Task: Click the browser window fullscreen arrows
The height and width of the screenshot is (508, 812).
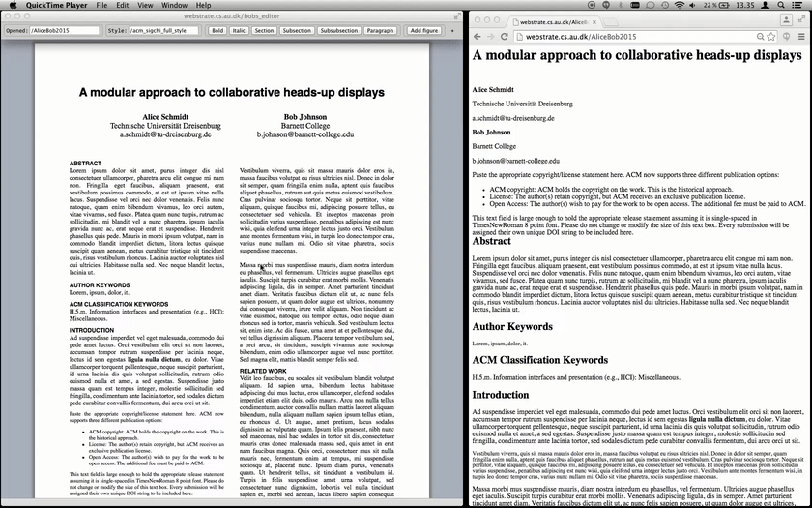Action: click(801, 19)
